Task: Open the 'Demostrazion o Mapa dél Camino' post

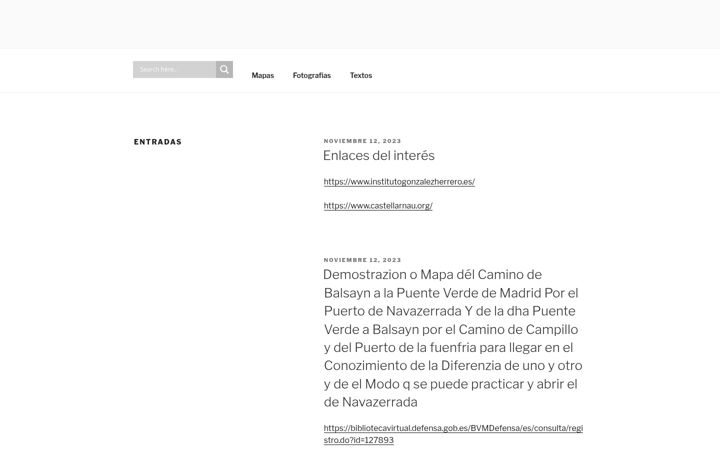Action: point(453,338)
